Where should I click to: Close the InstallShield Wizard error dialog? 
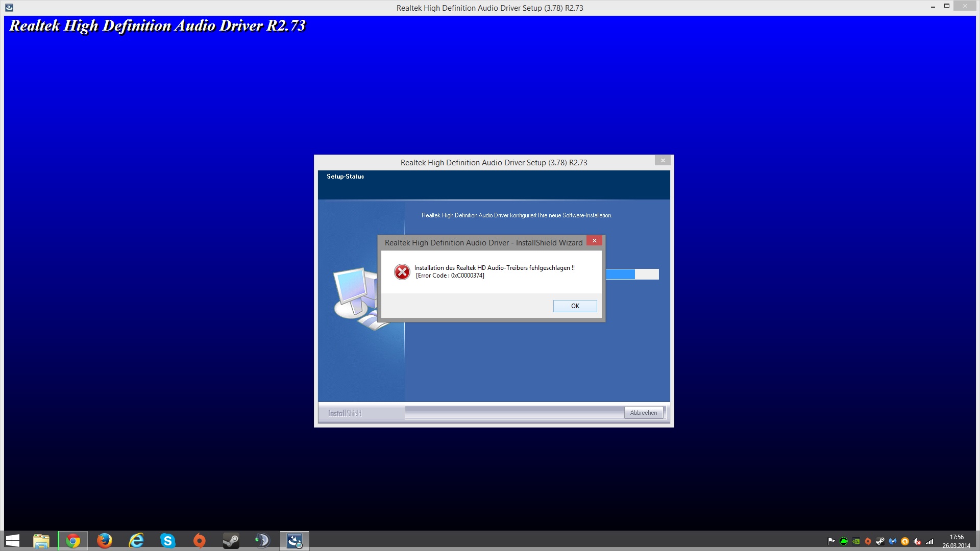594,241
